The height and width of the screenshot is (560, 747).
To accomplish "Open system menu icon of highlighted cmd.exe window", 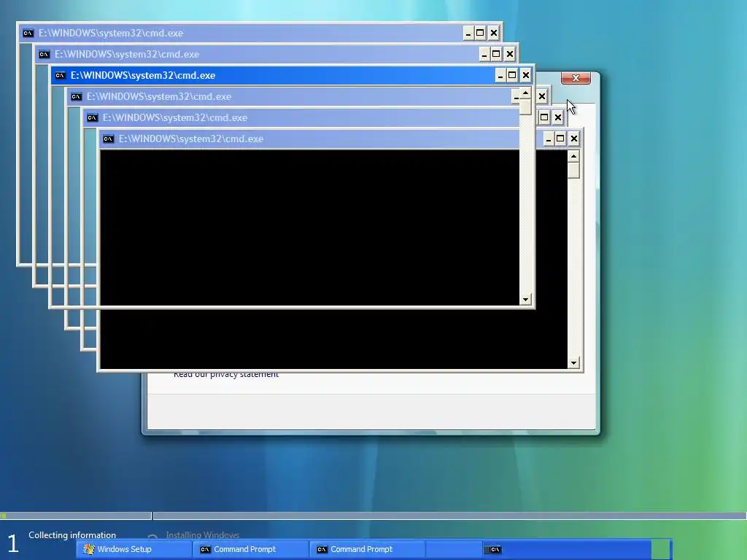I will (60, 75).
